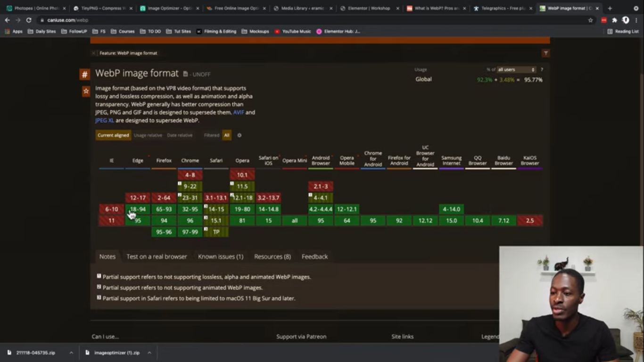Open the Apps shortcut in bookmarks bar

tap(14, 32)
